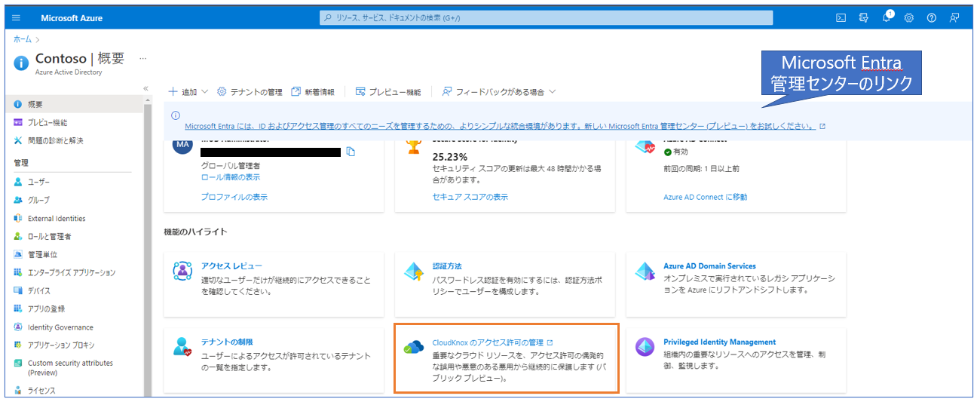
Task: Click the ライセンス sidebar icon
Action: pyautogui.click(x=18, y=391)
